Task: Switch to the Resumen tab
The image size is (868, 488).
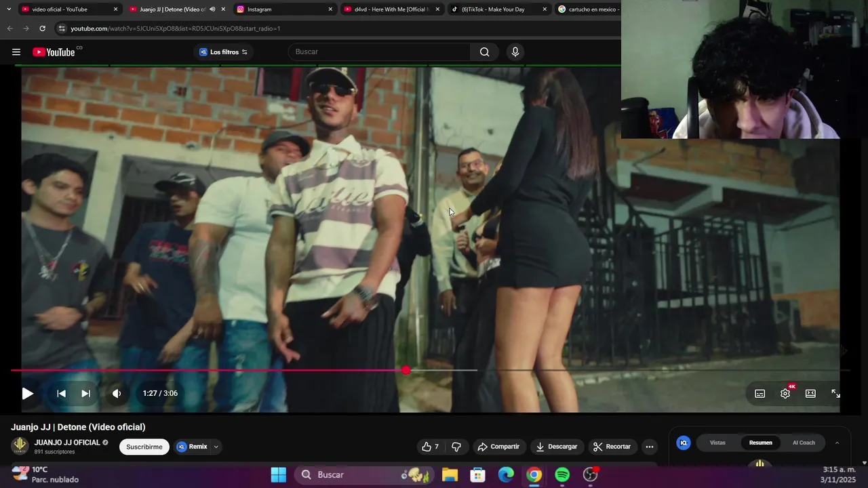Action: click(x=760, y=443)
